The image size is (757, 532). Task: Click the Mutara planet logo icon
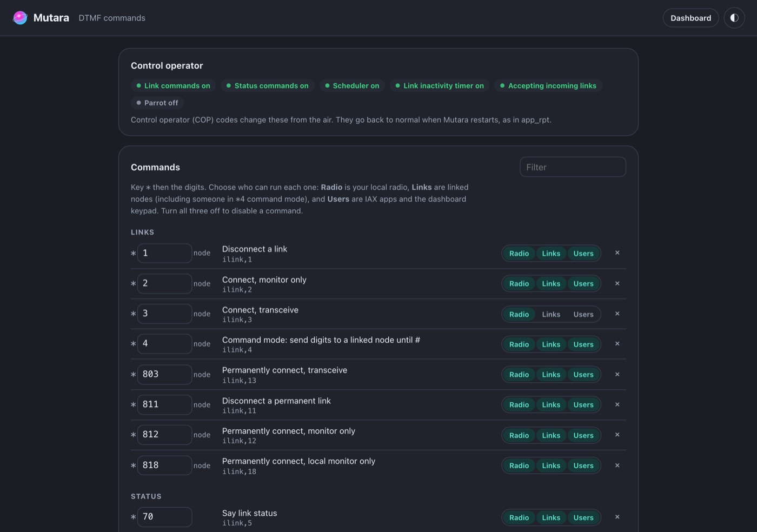tap(20, 18)
